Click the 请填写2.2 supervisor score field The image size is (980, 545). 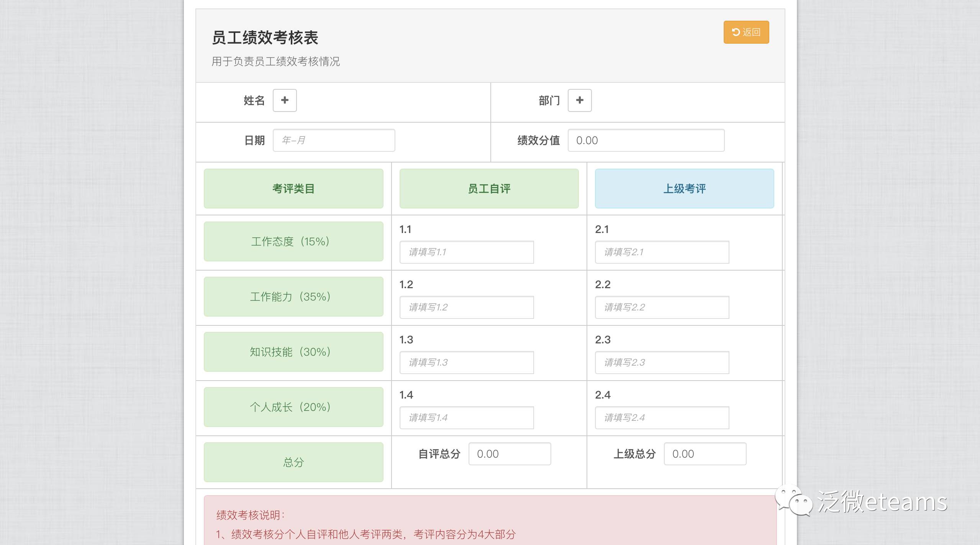(x=662, y=307)
